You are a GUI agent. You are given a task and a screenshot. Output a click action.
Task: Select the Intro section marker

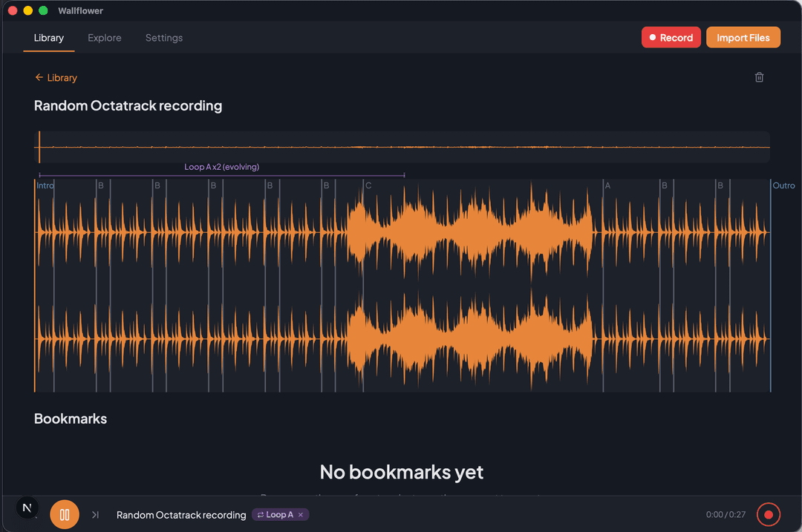click(x=45, y=185)
